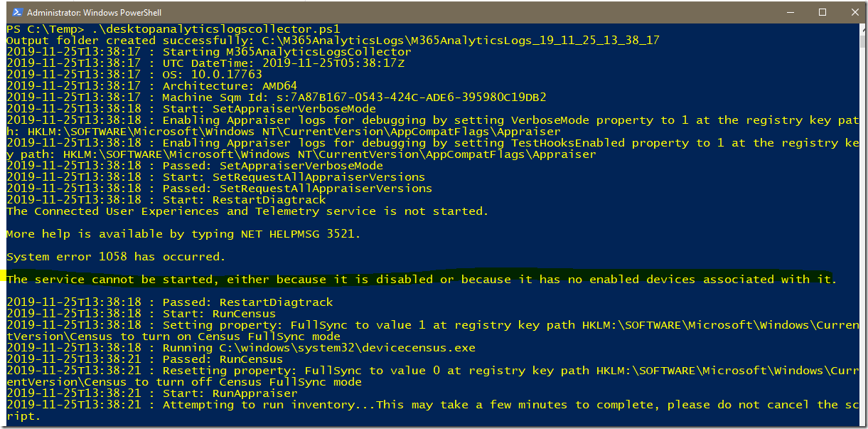868x429 pixels.
Task: Click the Running devicecensus.exe log line
Action: 249,347
